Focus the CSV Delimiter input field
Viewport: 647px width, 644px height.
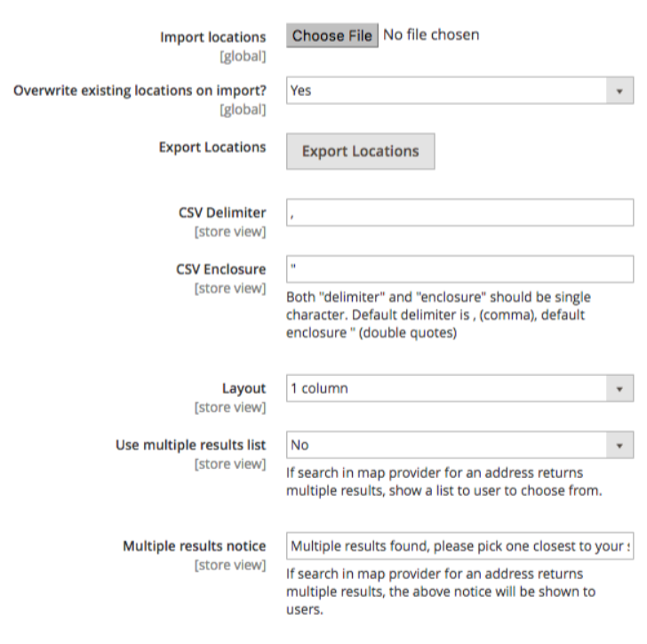click(460, 212)
